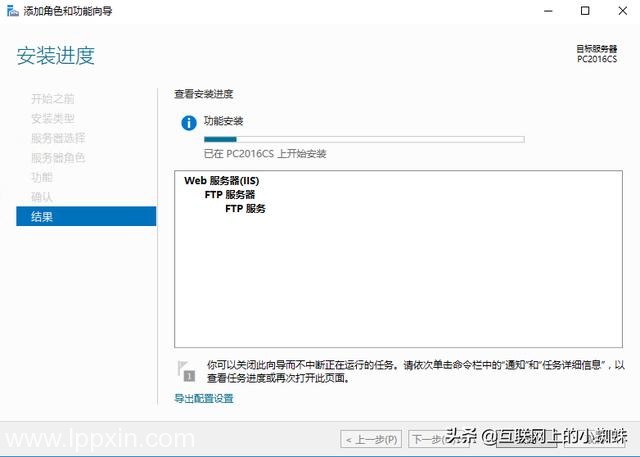Select the 确认 step in sidebar
The width and height of the screenshot is (640, 457).
42,197
